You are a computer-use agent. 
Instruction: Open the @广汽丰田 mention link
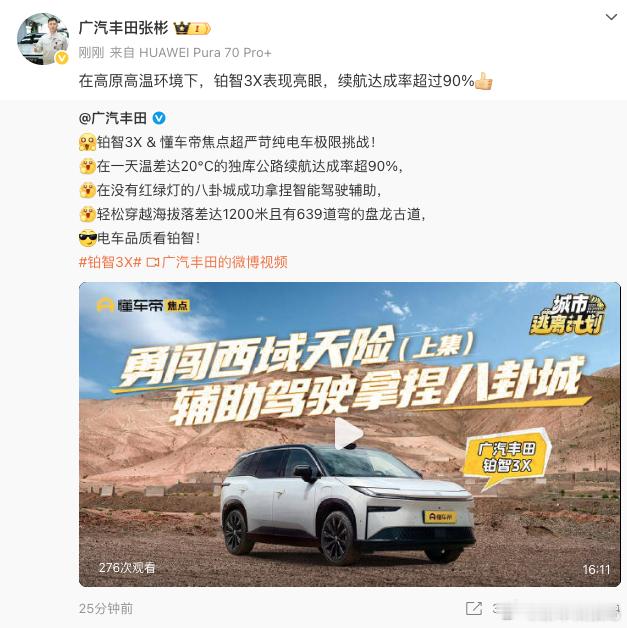[x=113, y=118]
